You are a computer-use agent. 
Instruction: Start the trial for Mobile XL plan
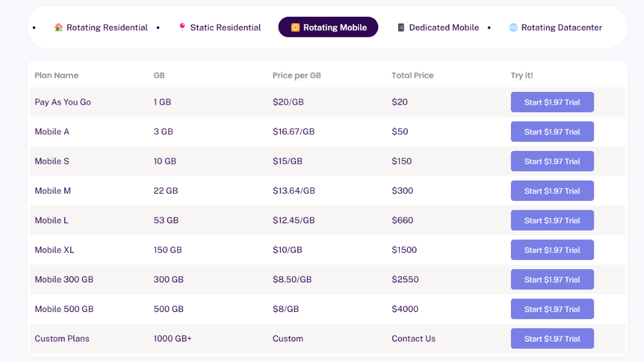[552, 250]
